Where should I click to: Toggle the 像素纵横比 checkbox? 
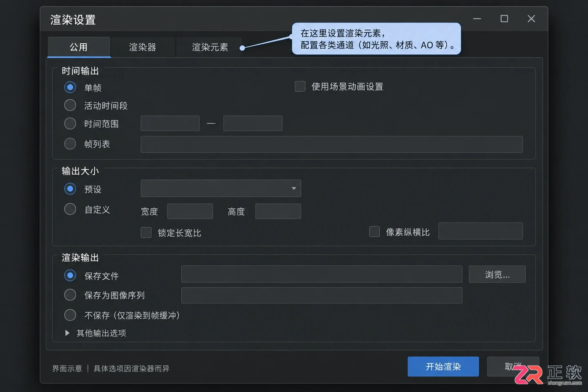coord(374,232)
